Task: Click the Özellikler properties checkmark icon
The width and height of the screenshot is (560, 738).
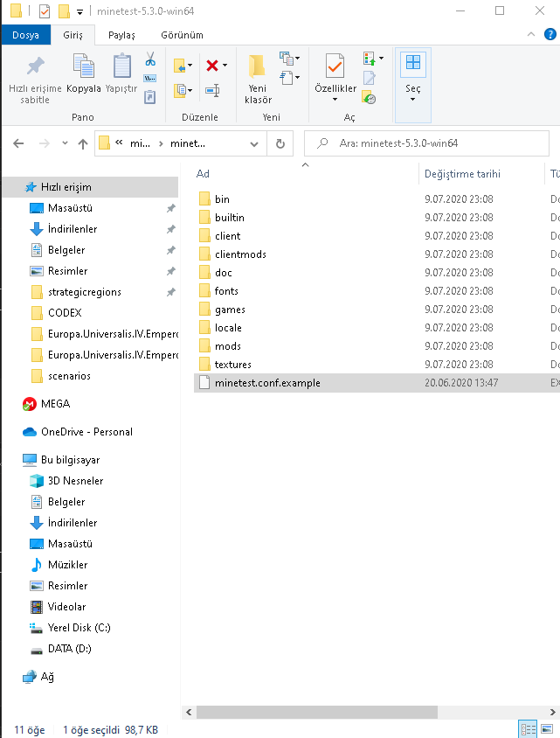Action: click(335, 66)
